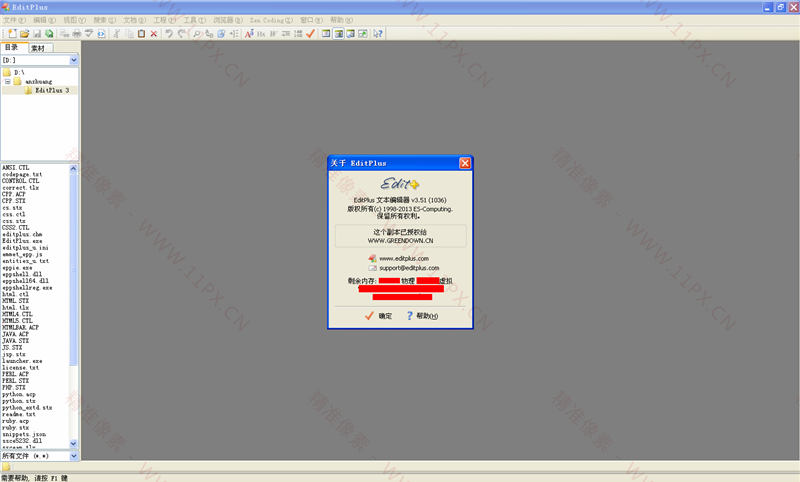
Task: Open the Zen Coding menu
Action: pos(271,20)
